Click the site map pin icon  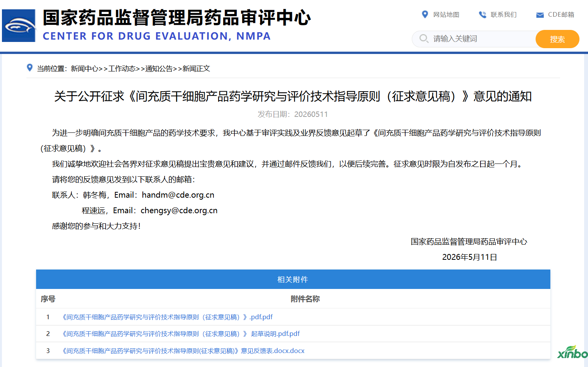425,14
